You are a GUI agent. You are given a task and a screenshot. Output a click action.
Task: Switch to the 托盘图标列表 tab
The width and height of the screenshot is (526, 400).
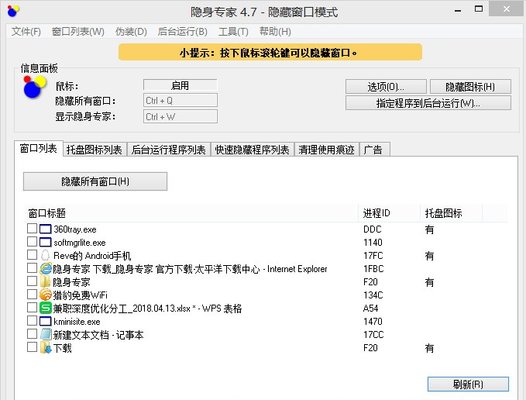[94, 150]
